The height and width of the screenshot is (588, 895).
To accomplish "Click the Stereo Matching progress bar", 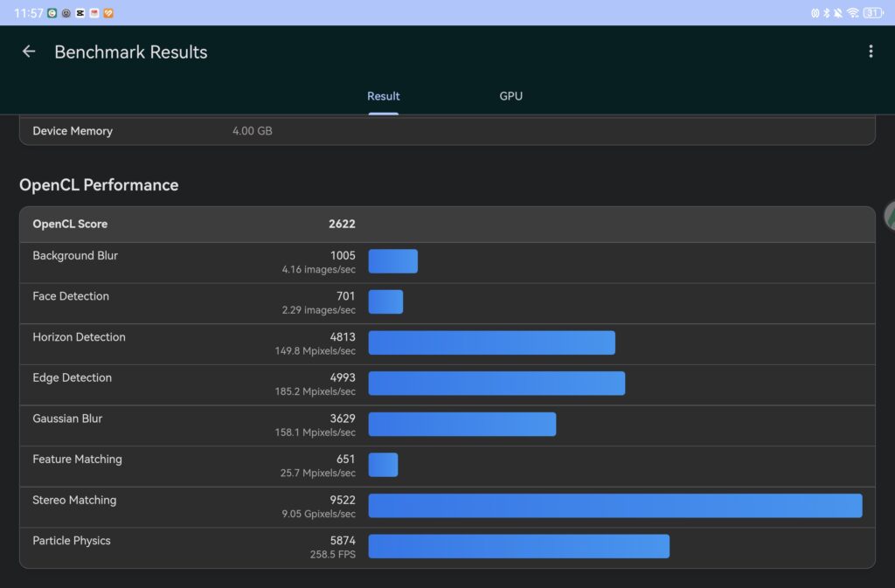I will [615, 506].
